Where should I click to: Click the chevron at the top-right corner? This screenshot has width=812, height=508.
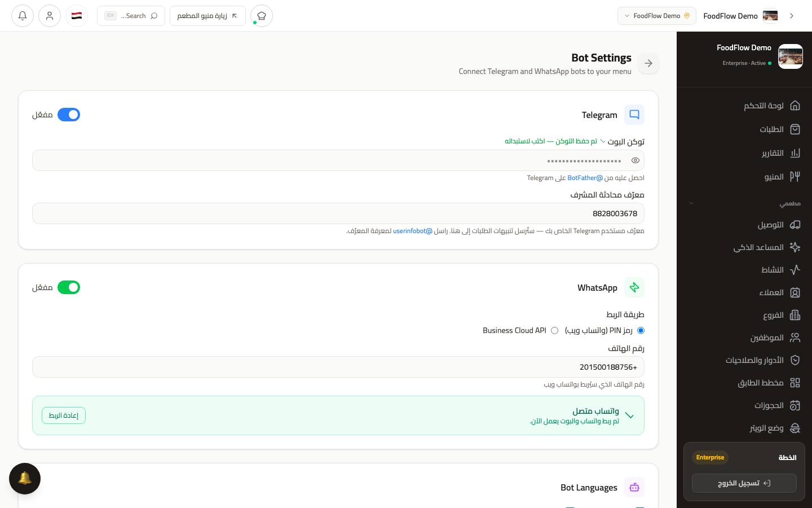[792, 16]
